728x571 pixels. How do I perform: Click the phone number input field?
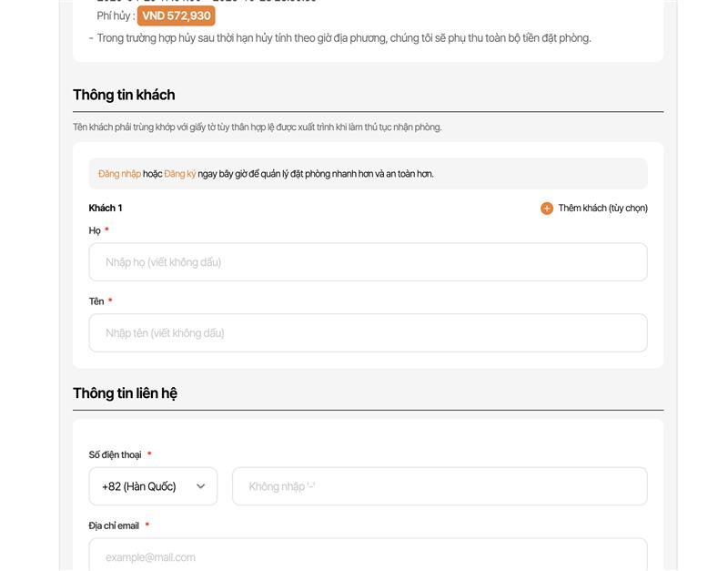coord(440,486)
